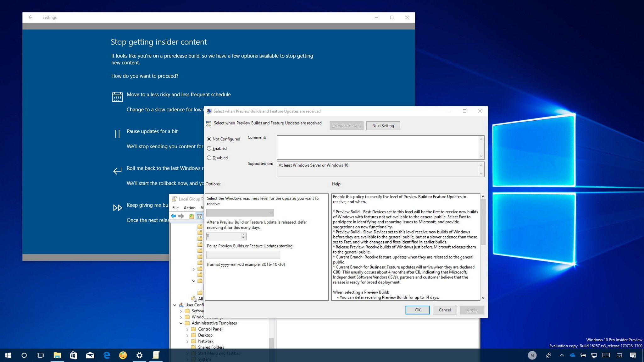Screen dimensions: 644x362
Task: Click the up-one-level folder toolbar icon
Action: [191, 216]
